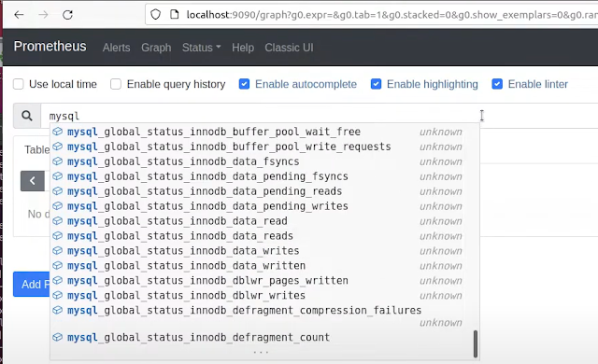Screen dimensions: 598x364
Task: Select suggestion mysql_global_status_innodb_buffer_pool_write_requests
Action: [x=264, y=147]
